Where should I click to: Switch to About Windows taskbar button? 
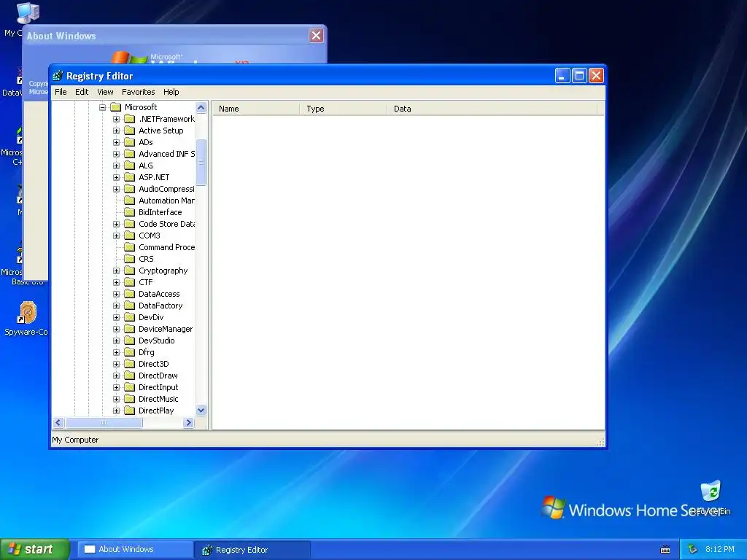click(x=135, y=550)
